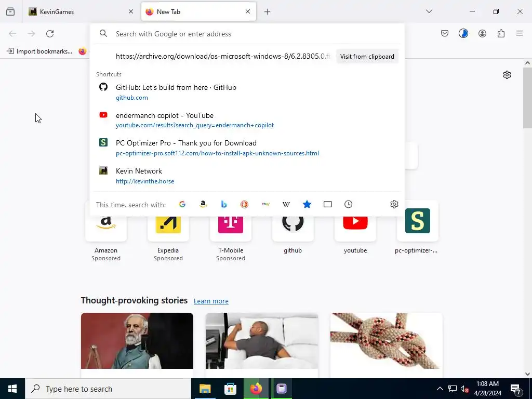Go back one page arrow
Image resolution: width=532 pixels, height=399 pixels.
(12, 34)
